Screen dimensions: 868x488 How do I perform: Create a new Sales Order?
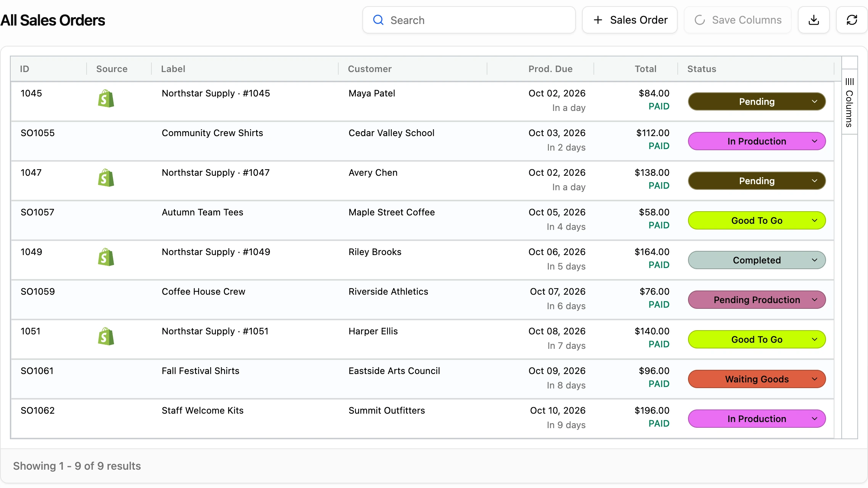(x=630, y=20)
